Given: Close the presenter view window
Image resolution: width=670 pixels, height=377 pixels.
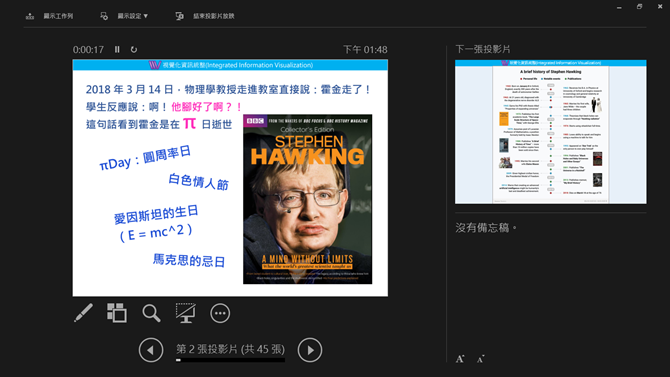Looking at the screenshot, I should [660, 6].
